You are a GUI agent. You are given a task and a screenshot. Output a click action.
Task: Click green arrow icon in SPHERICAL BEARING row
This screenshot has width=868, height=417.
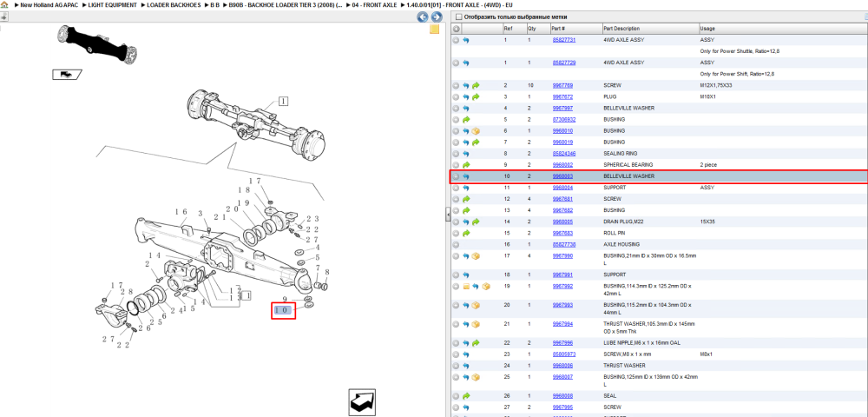465,165
